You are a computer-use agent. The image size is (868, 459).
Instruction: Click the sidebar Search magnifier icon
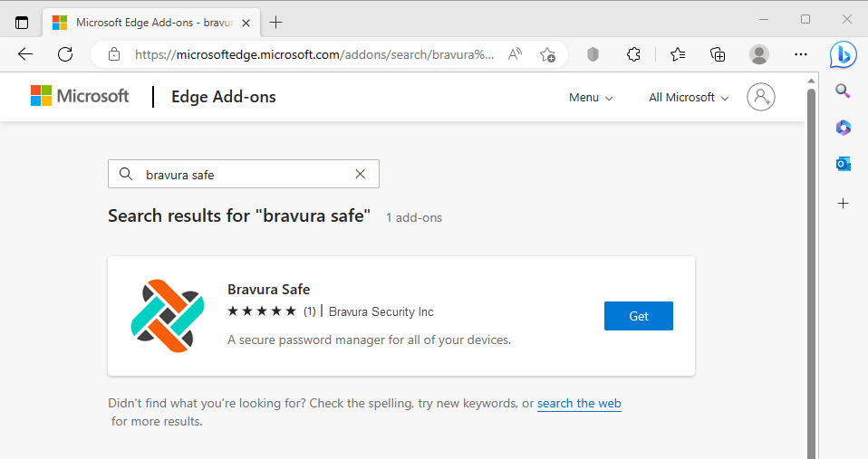843,91
